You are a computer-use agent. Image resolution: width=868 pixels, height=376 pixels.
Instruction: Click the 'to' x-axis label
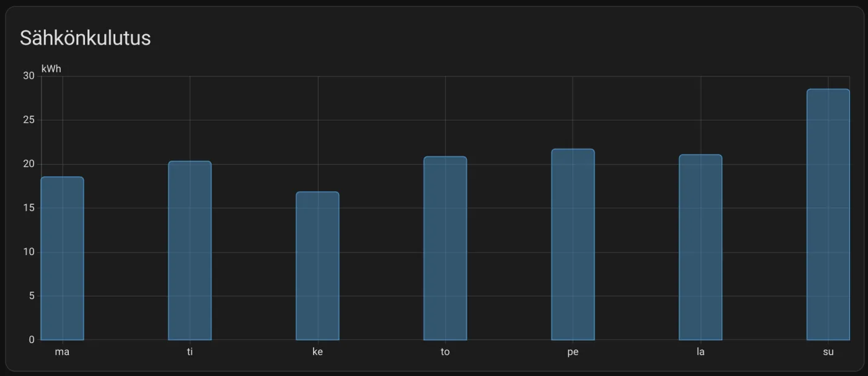pos(445,352)
